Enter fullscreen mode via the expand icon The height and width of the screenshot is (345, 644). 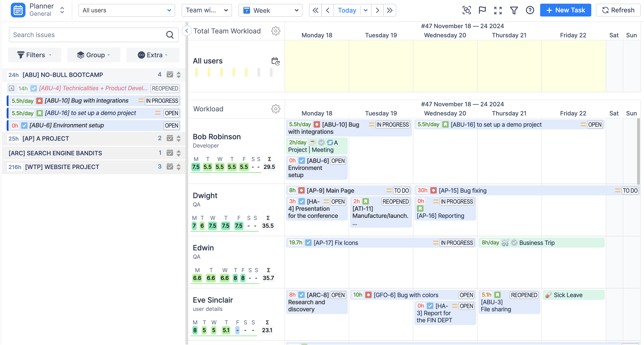(x=498, y=10)
